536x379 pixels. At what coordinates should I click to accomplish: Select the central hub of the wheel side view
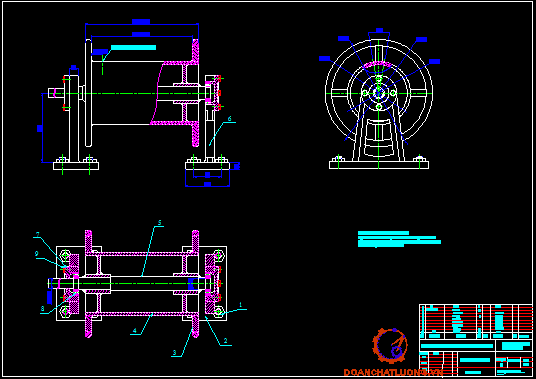click(379, 93)
